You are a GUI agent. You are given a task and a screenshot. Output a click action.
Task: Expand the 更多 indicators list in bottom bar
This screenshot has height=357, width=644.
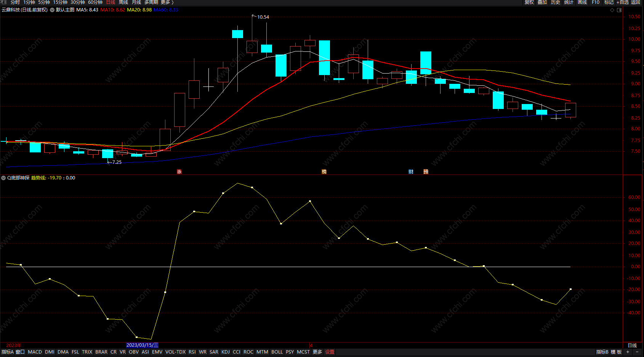[317, 352]
